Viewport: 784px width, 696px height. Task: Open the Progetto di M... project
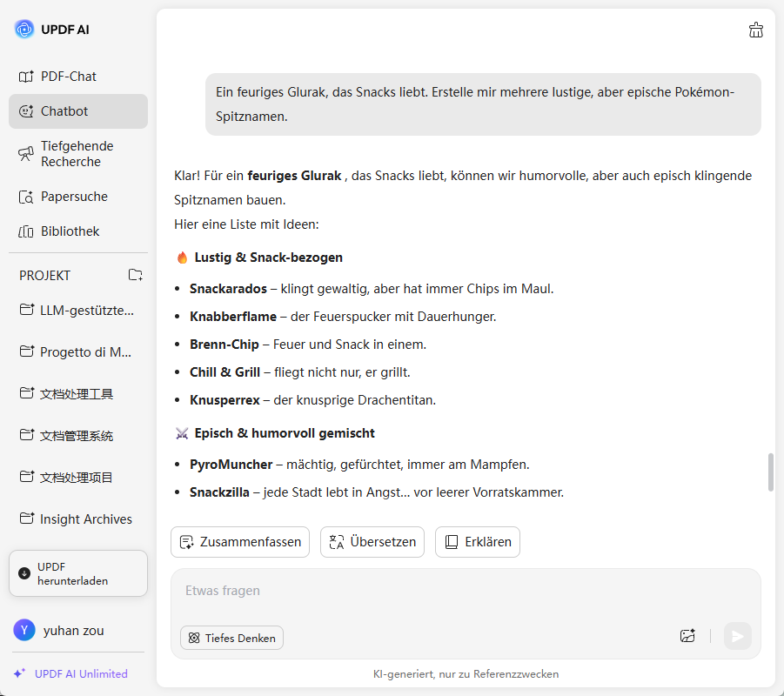(85, 352)
